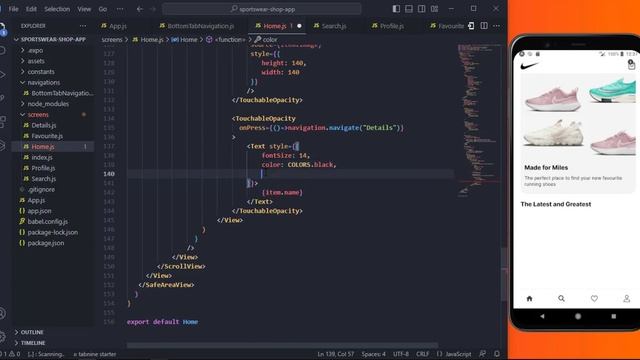Open the Edit menu
640x360 pixels.
31,9
